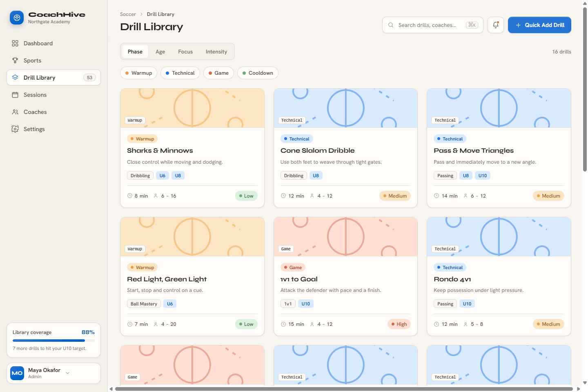588x392 pixels.
Task: Click clock icon on Pass & Move Triangles
Action: point(437,196)
